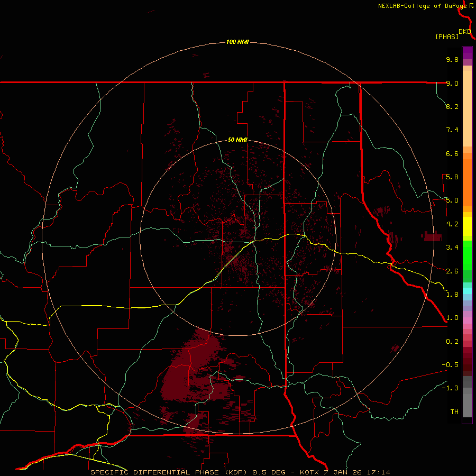Click the cyan segment of the color bar
476x476 pixels.
(x=467, y=291)
